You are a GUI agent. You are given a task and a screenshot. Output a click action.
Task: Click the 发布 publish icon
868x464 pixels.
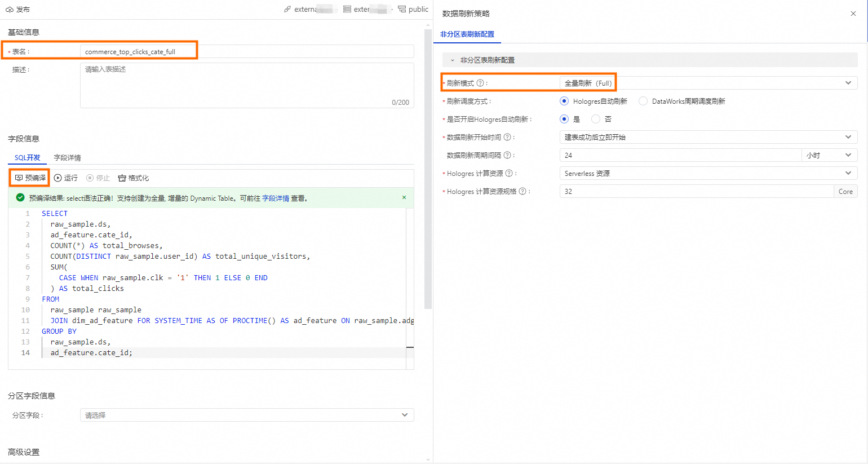point(10,10)
